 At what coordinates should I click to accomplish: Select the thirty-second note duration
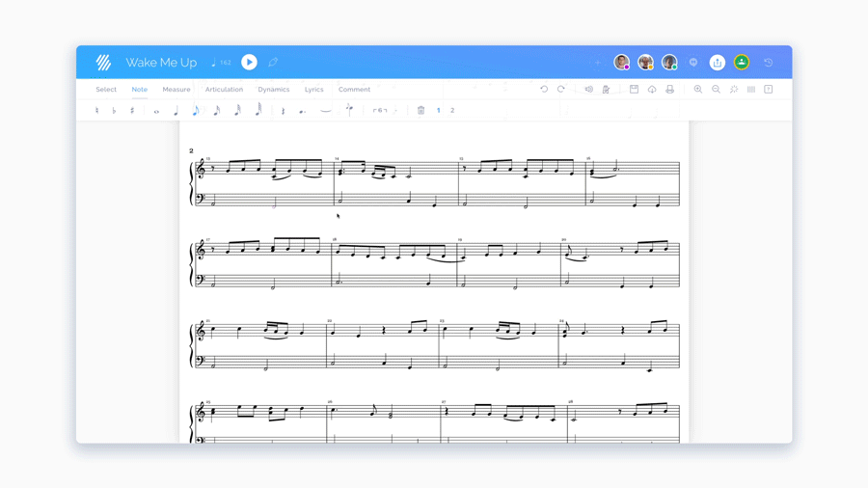237,111
